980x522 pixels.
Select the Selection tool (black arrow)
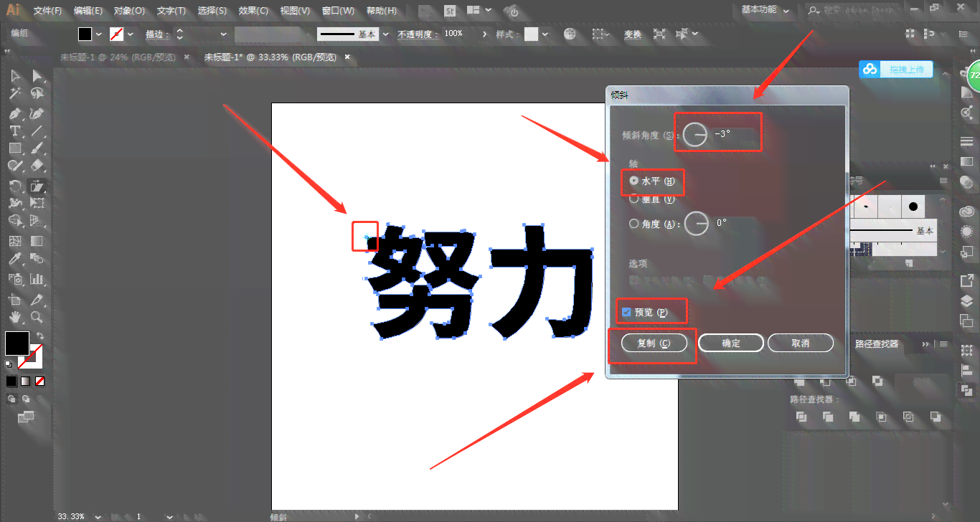point(15,76)
